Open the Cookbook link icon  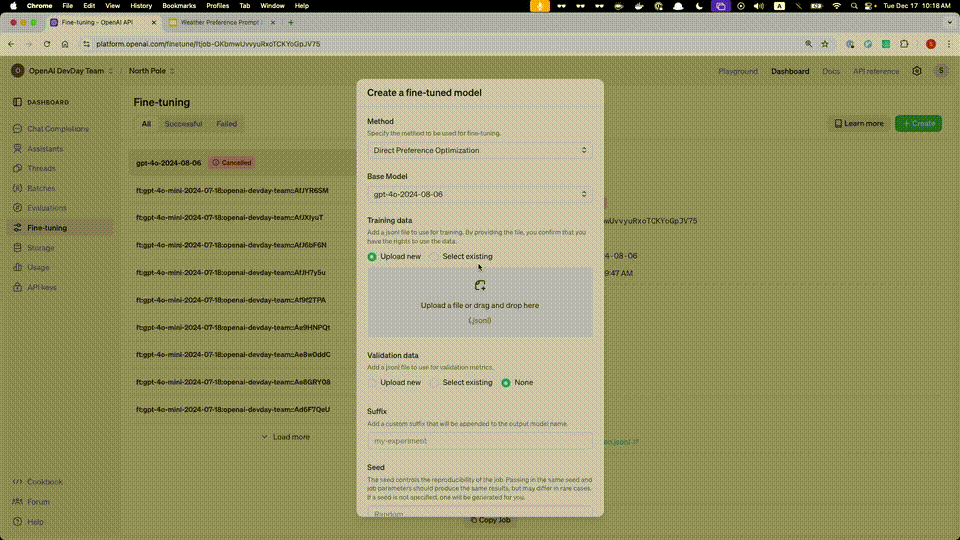[x=18, y=482]
